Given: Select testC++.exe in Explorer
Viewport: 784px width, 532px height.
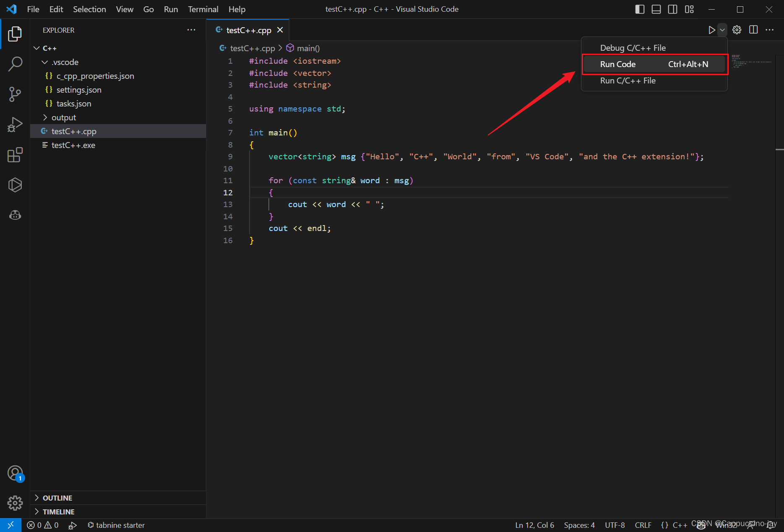Looking at the screenshot, I should pos(118,145).
